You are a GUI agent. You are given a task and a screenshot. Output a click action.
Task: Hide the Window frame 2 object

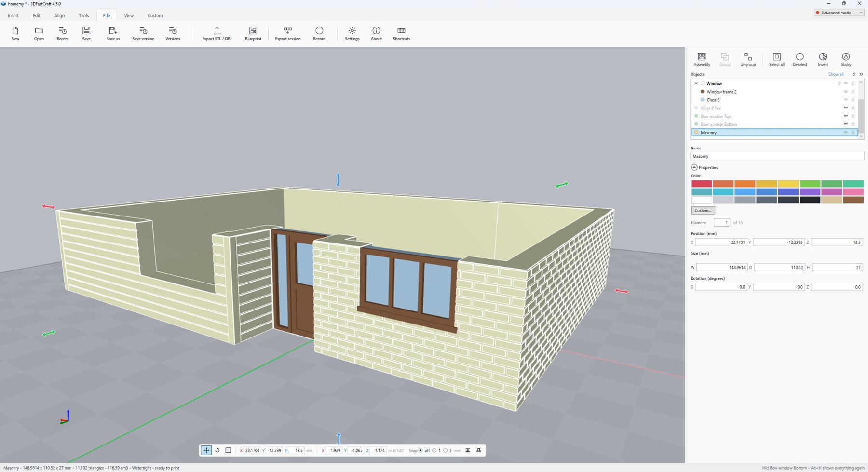pyautogui.click(x=845, y=92)
